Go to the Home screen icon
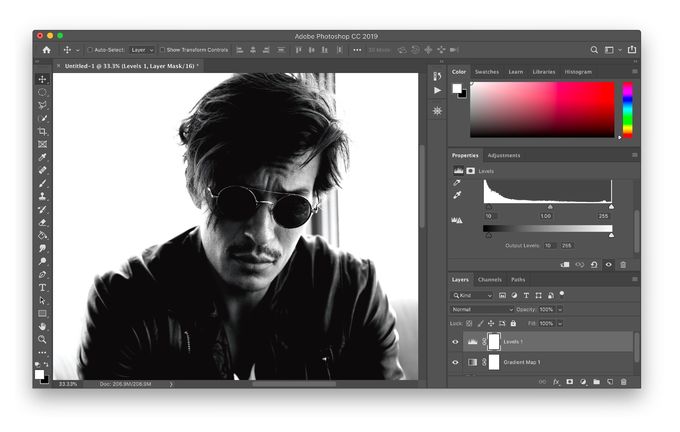680x432 pixels. pos(46,50)
